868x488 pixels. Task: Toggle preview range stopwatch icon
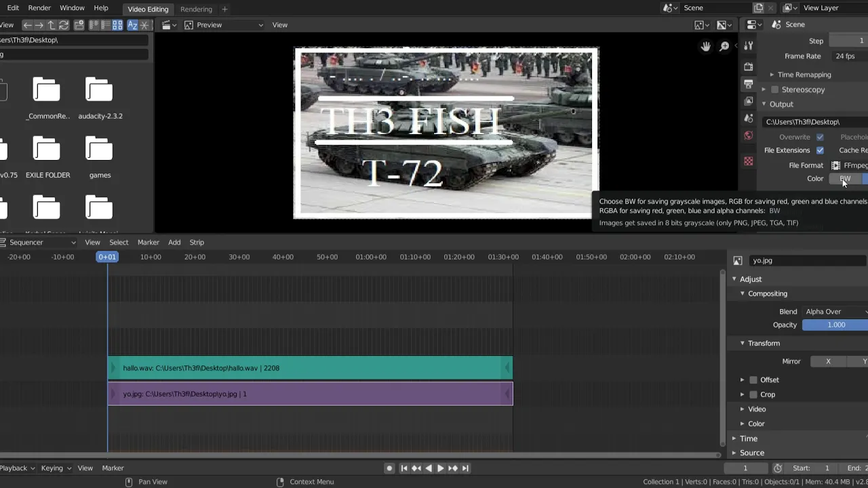(778, 468)
